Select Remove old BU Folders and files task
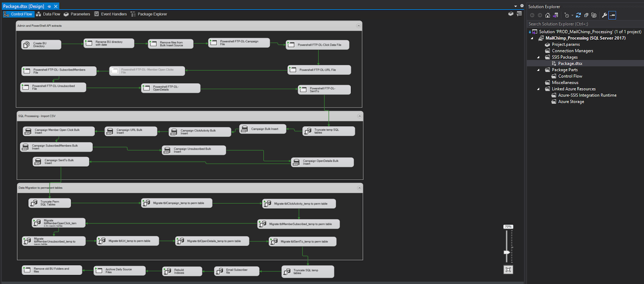This screenshot has width=644, height=284. tap(52, 270)
